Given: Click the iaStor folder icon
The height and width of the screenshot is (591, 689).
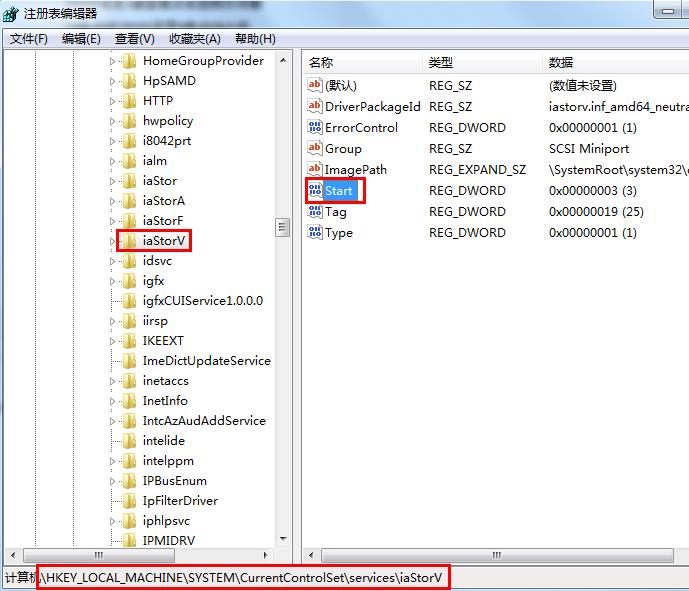Looking at the screenshot, I should tap(129, 181).
